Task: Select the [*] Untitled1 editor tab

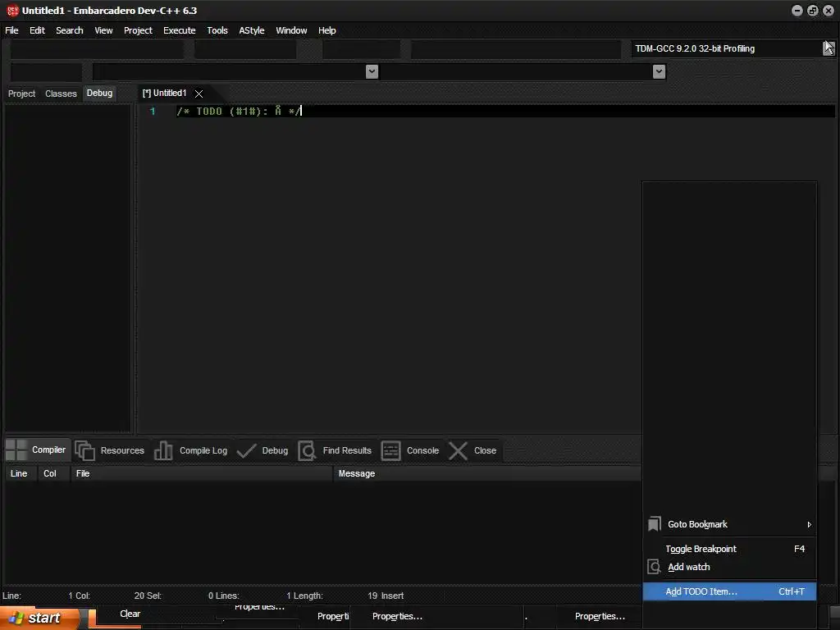Action: click(x=164, y=94)
